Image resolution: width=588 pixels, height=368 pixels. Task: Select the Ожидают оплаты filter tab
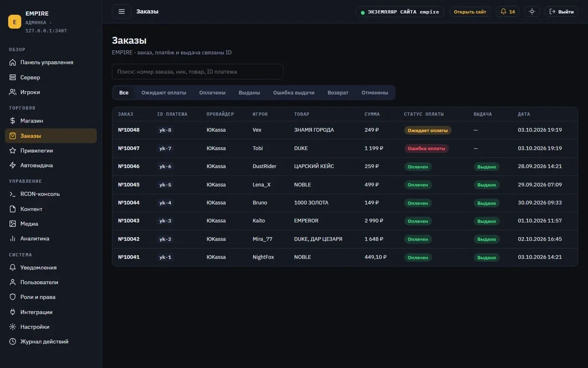click(x=164, y=93)
